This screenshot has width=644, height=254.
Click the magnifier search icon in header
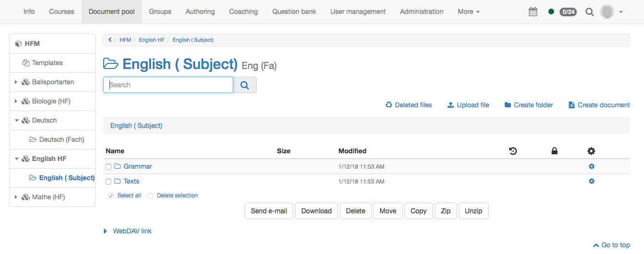(589, 12)
